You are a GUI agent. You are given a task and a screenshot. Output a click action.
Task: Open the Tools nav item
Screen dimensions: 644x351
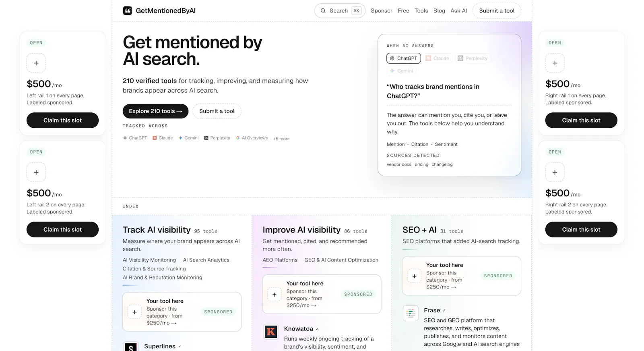(421, 11)
